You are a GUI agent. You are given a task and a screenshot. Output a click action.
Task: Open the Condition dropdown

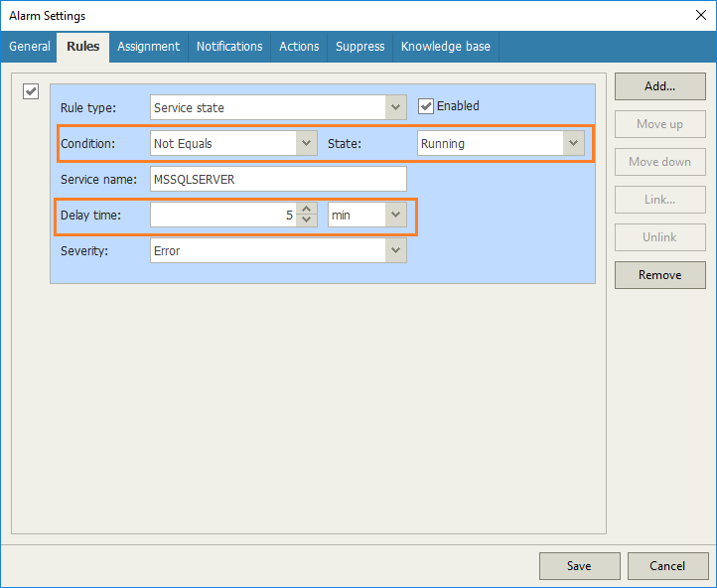coord(306,143)
